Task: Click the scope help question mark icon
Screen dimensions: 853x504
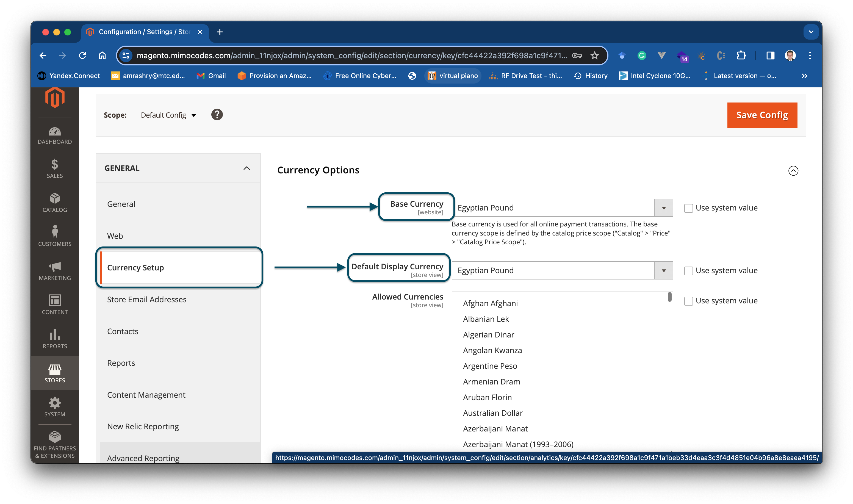Action: (x=217, y=115)
